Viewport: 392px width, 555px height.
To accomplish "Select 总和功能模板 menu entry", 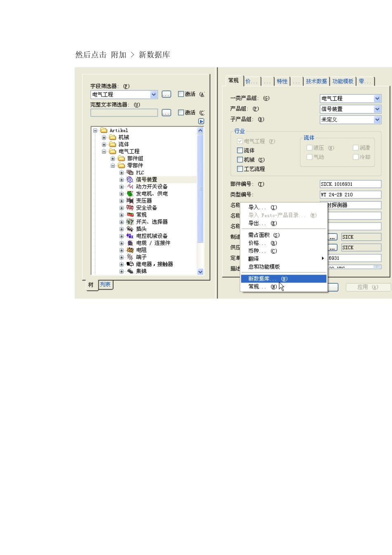I will click(284, 267).
